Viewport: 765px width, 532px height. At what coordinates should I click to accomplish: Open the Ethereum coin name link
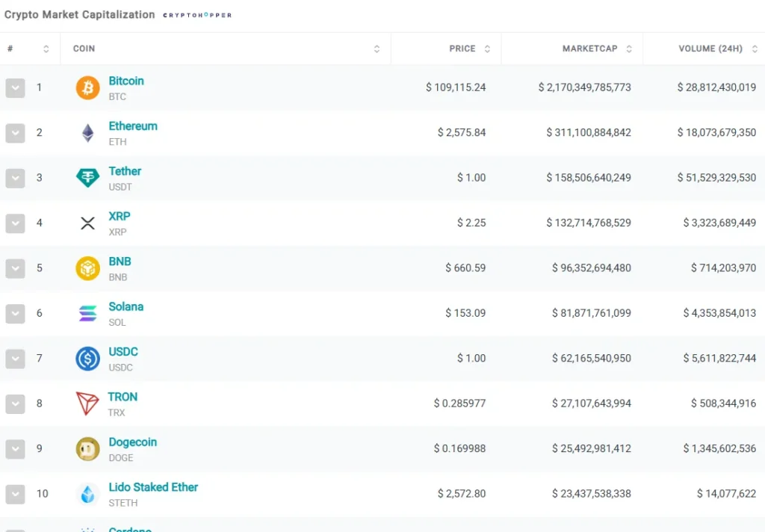pos(133,126)
